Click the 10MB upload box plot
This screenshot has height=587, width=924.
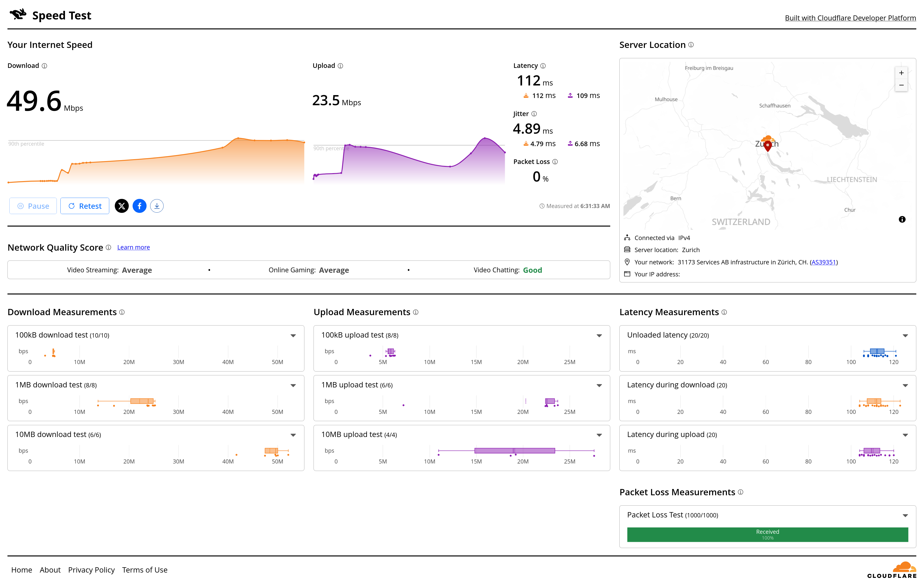(x=516, y=451)
